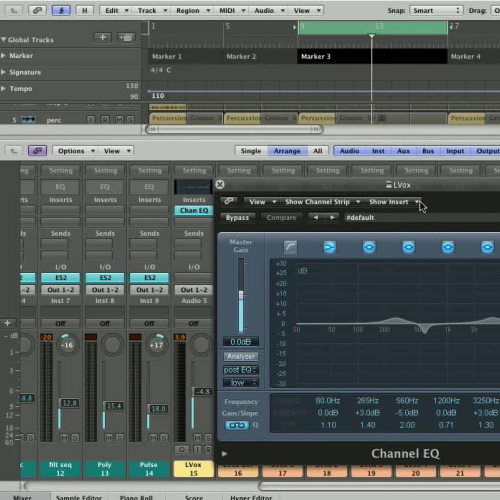500x500 pixels.
Task: Toggle the Analyzer button in Channel EQ
Action: click(241, 356)
